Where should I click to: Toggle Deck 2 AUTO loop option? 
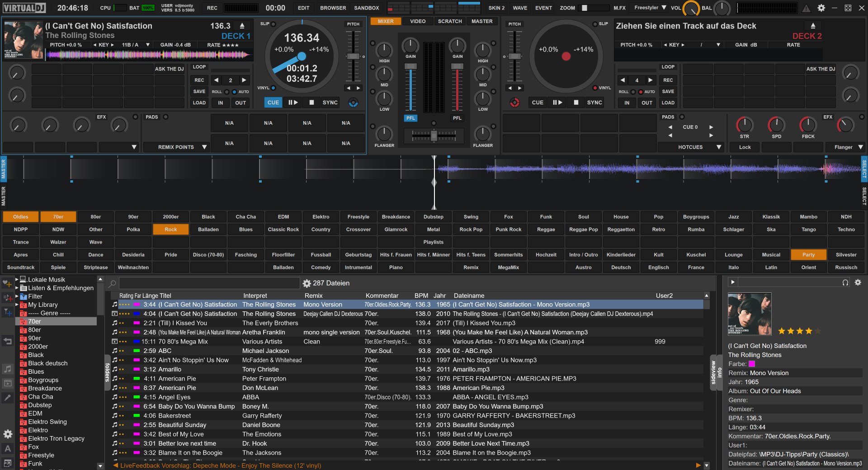(641, 92)
